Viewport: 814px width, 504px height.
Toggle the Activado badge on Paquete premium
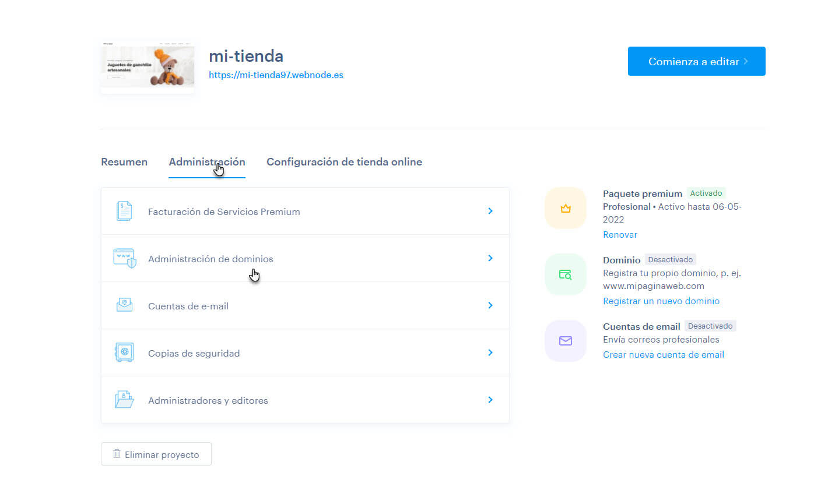[706, 193]
